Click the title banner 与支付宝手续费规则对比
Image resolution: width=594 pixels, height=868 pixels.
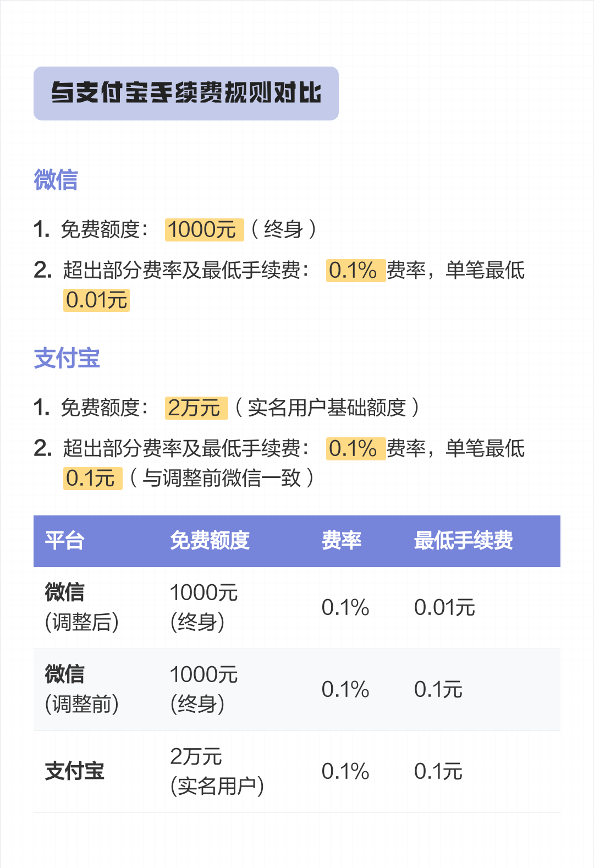coord(186,93)
